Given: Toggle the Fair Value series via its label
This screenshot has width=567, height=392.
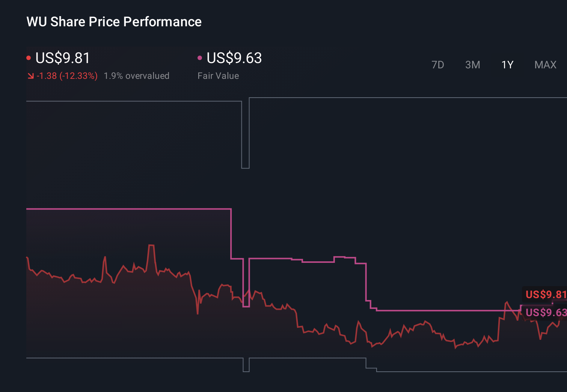Looking at the screenshot, I should click(218, 75).
